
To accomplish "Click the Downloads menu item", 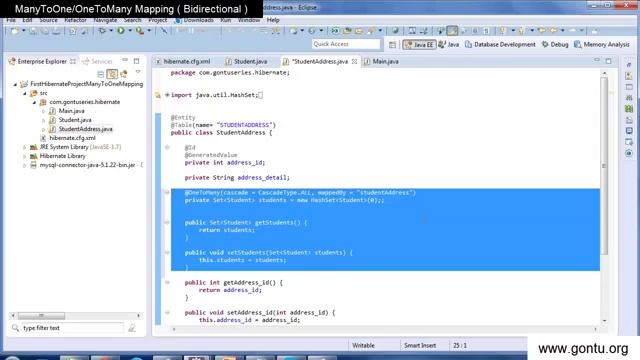I will (194, 20).
